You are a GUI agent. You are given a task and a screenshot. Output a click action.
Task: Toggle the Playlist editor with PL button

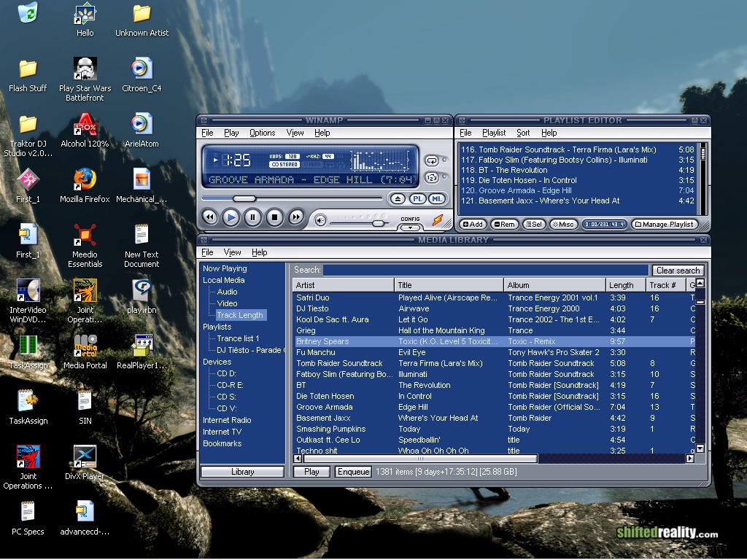pyautogui.click(x=417, y=199)
